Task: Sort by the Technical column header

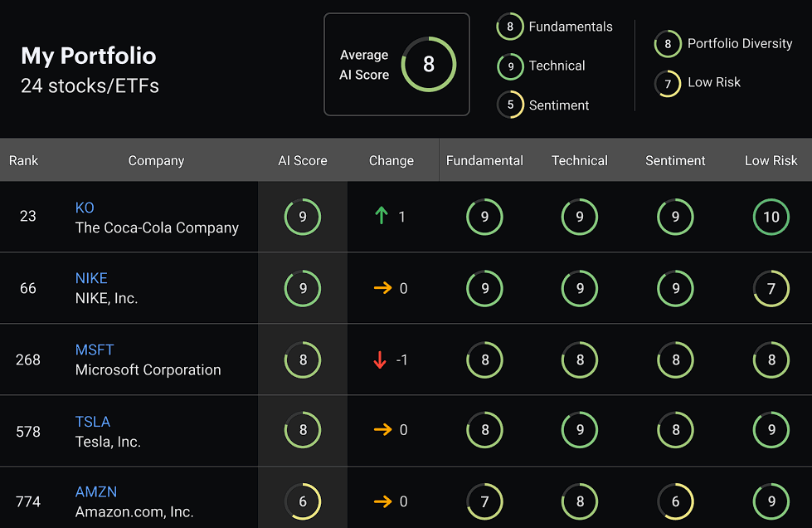Action: click(x=580, y=160)
